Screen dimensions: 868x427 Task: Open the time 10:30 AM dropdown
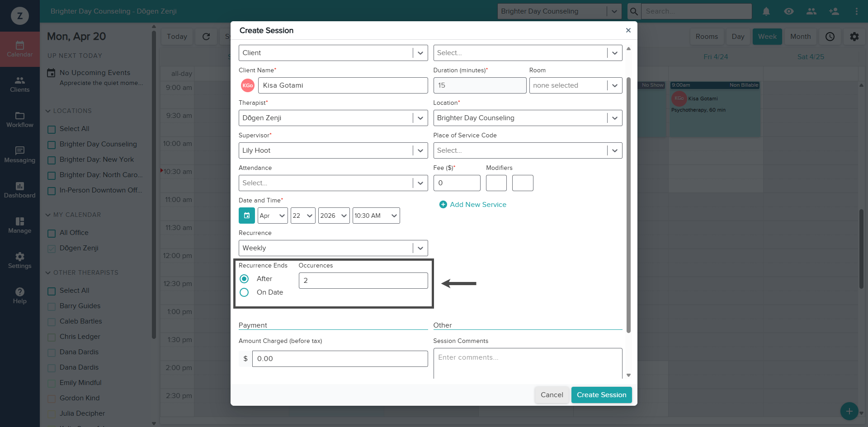point(376,216)
